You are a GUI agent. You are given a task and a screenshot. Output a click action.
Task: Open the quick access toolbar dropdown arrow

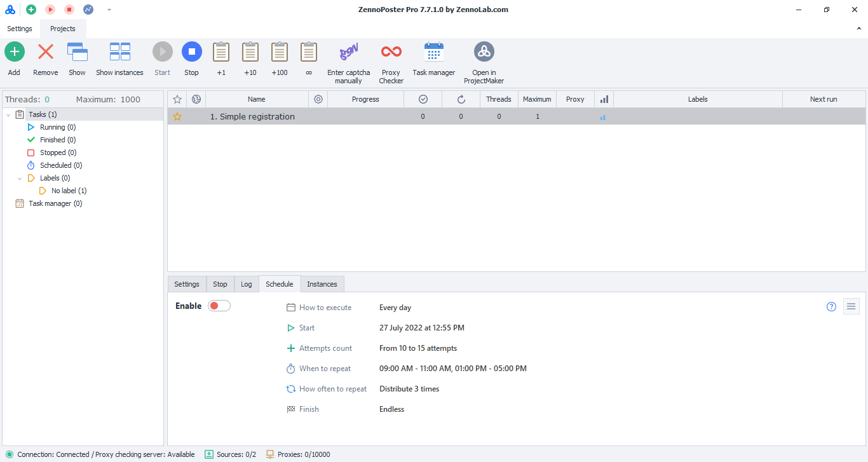click(109, 10)
